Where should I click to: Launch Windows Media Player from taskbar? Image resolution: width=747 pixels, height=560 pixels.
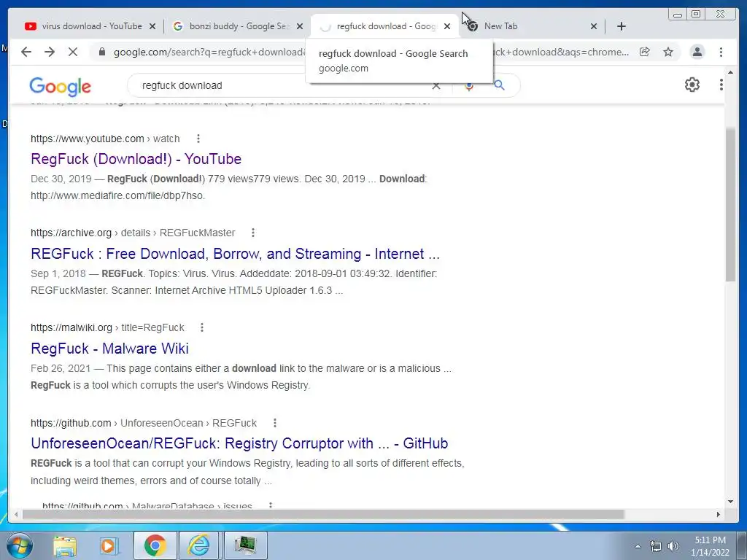click(x=109, y=545)
